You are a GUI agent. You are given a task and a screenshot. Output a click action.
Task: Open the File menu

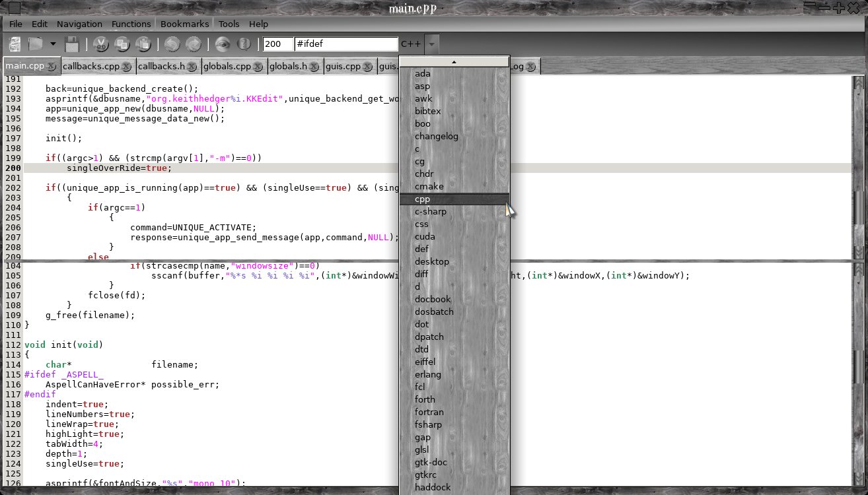[16, 24]
